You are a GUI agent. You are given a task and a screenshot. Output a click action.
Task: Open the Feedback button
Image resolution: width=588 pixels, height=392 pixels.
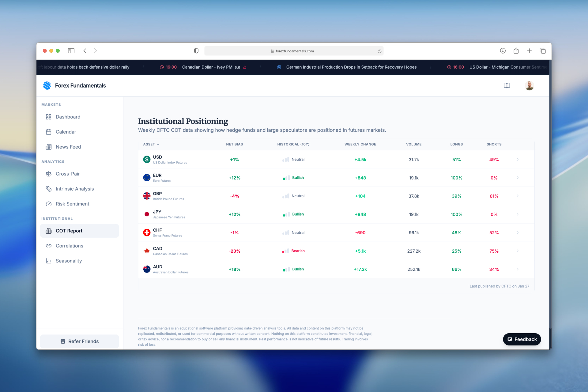[x=522, y=339]
